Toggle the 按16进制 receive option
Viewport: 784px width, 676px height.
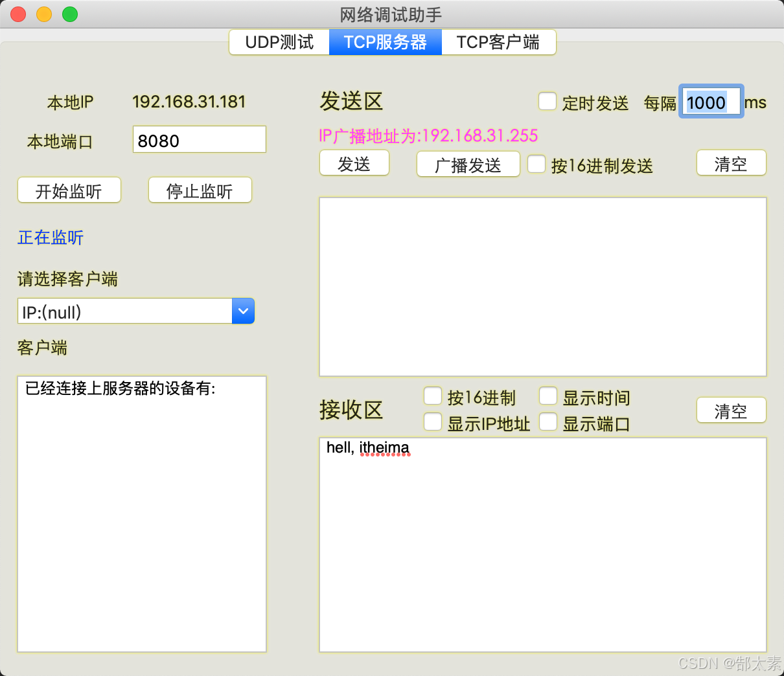[x=432, y=396]
